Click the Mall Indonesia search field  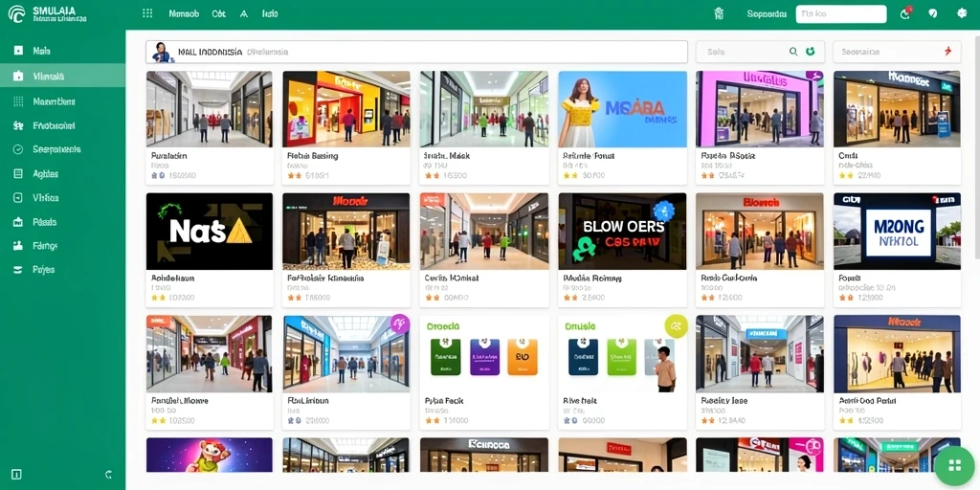pos(417,52)
